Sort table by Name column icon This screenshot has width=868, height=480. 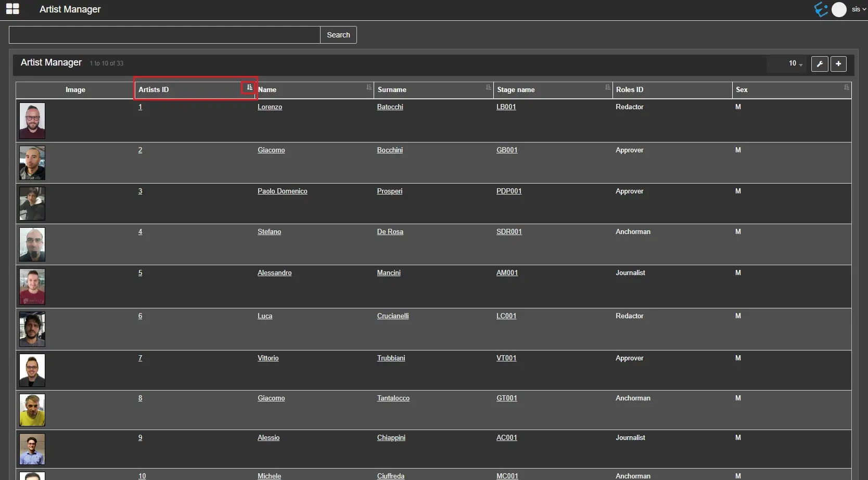[x=369, y=87]
